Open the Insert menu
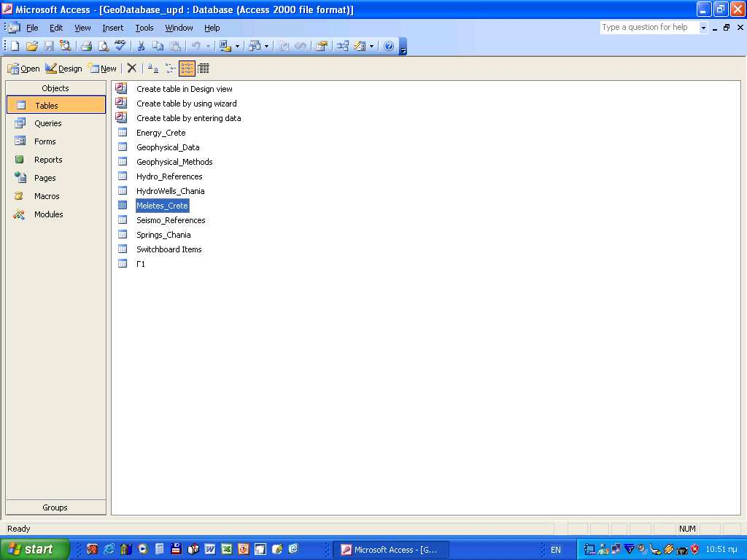 coord(113,28)
